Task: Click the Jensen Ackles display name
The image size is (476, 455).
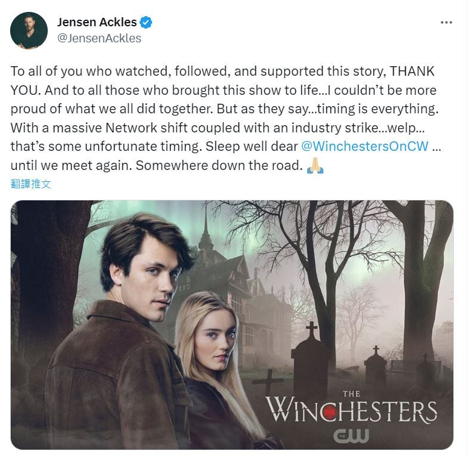Action: click(x=97, y=22)
